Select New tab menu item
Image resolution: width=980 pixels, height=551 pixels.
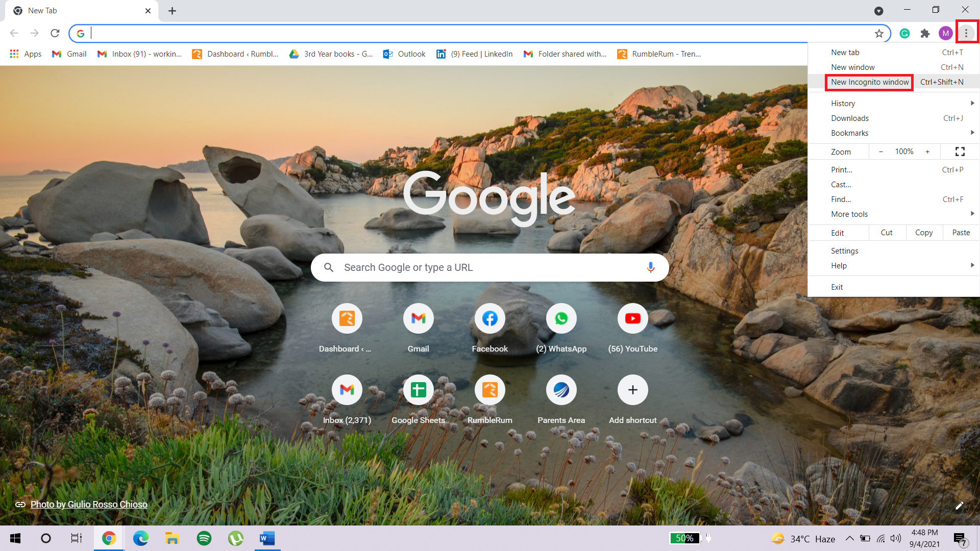(894, 53)
